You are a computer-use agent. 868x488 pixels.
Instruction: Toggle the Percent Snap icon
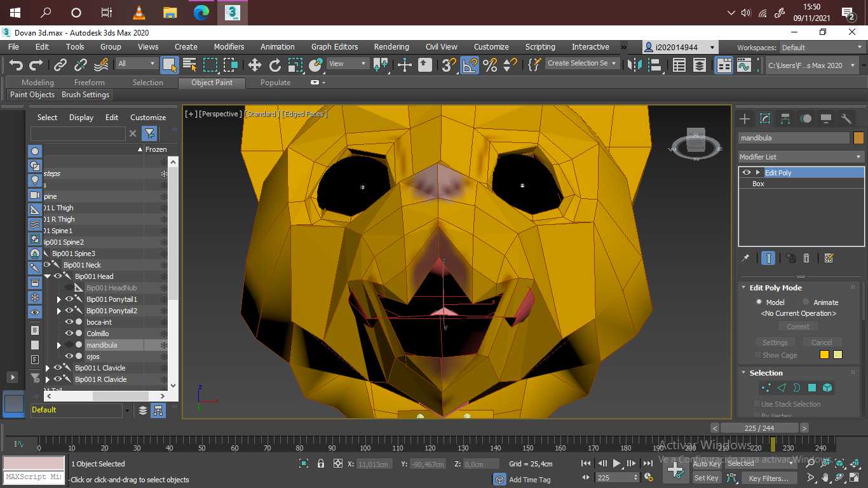tap(490, 64)
